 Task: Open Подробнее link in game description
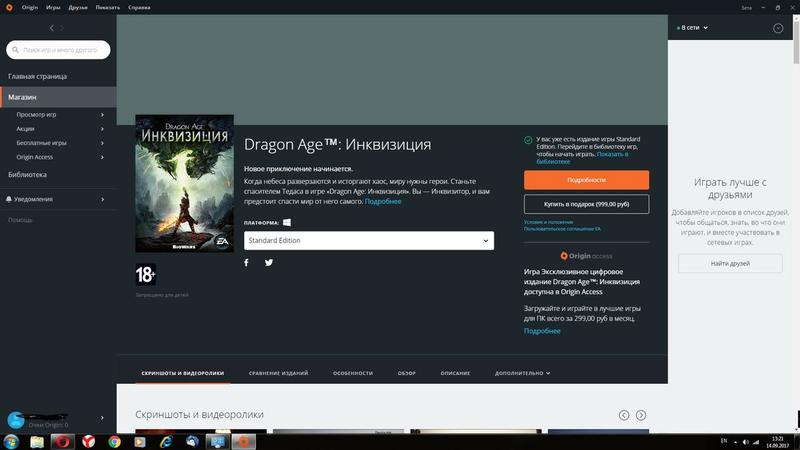pyautogui.click(x=383, y=202)
